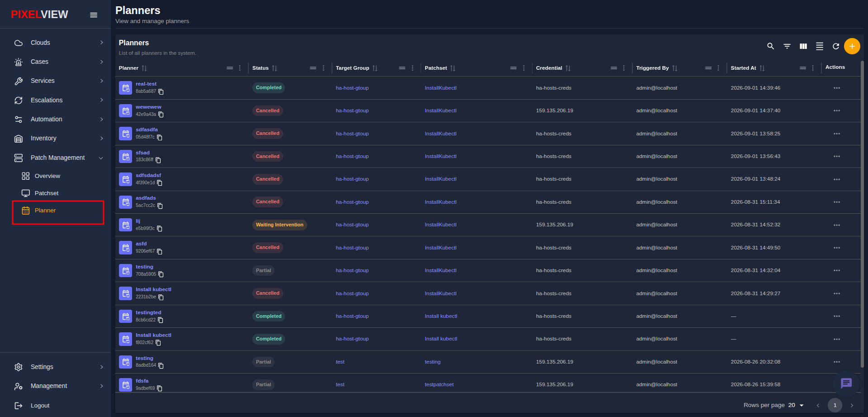Open the column visibility icon
This screenshot has height=417, width=868.
(803, 46)
